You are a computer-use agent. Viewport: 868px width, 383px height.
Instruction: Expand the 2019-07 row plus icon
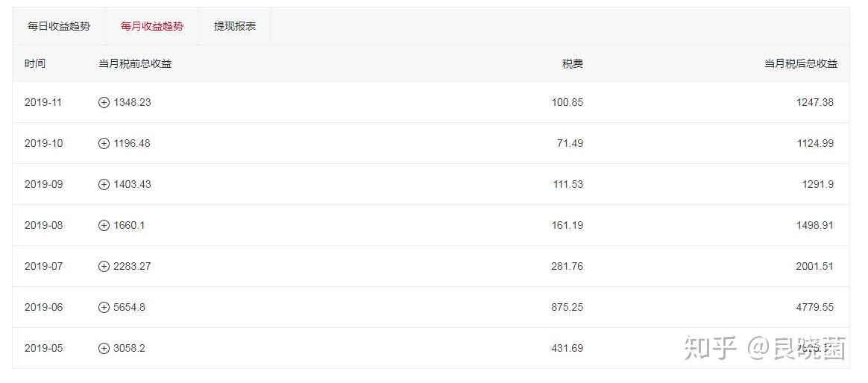(x=104, y=266)
